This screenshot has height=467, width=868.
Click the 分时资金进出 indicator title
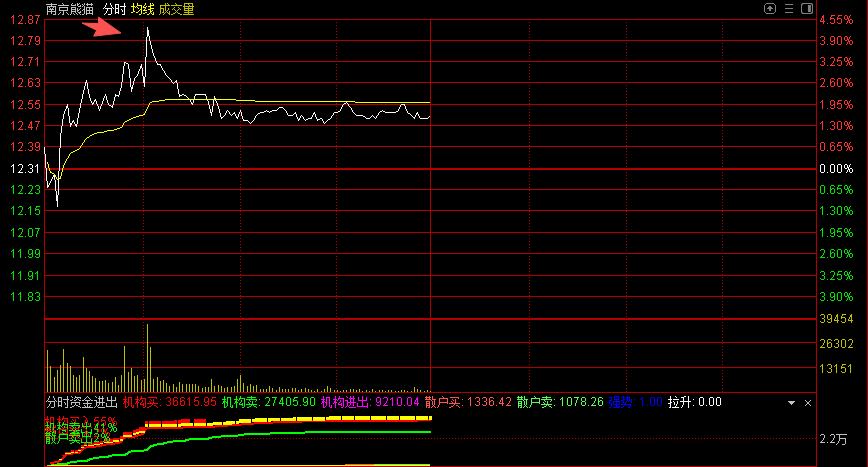coord(81,402)
